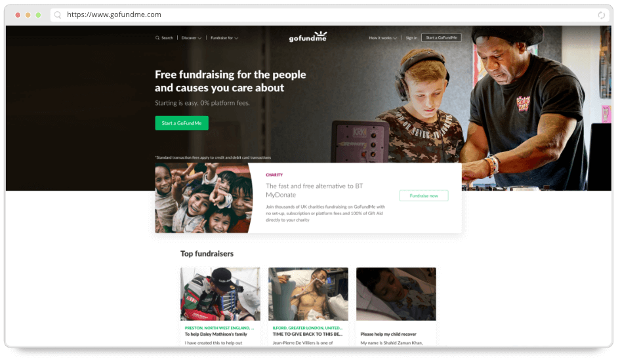This screenshot has width=618, height=364.
Task: Open the children charity banner image
Action: click(204, 198)
